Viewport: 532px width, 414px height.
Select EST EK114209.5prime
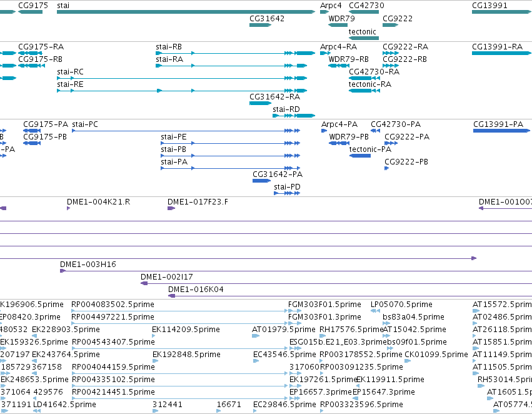point(154,336)
